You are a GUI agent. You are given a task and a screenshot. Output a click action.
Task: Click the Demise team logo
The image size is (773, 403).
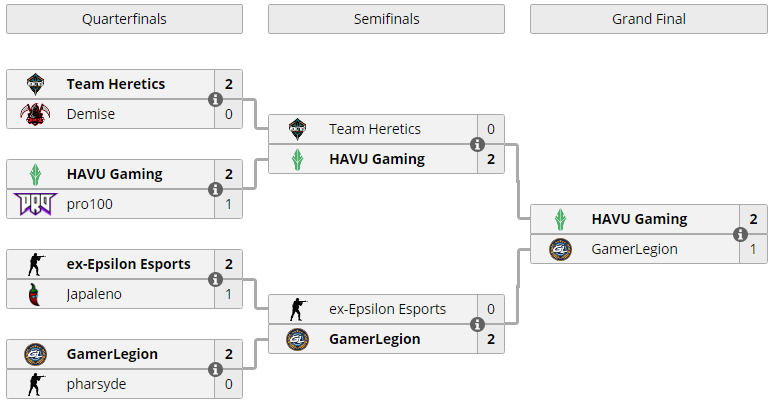pyautogui.click(x=35, y=114)
